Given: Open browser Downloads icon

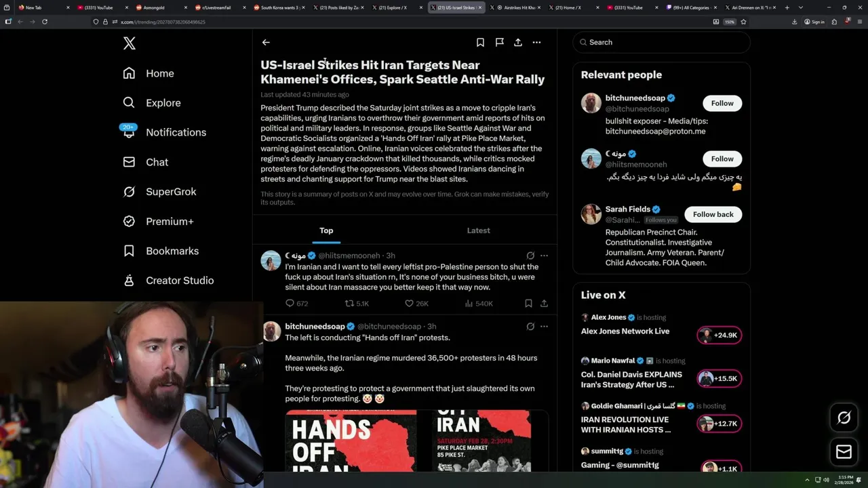Looking at the screenshot, I should tap(795, 22).
